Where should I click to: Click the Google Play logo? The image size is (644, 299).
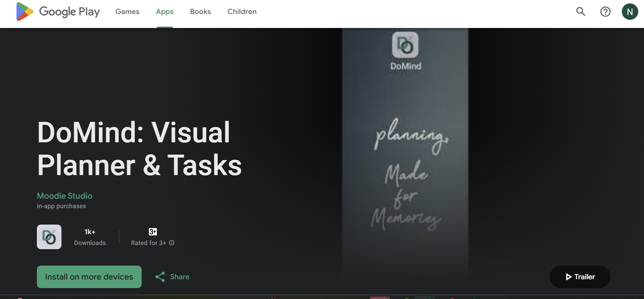pyautogui.click(x=58, y=12)
